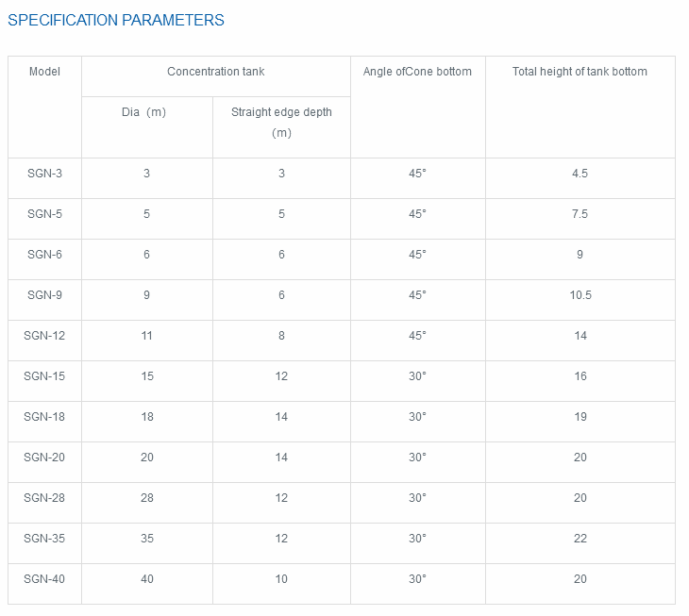The width and height of the screenshot is (689, 616).
Task: Click Total height of tank bottom header
Action: [580, 72]
